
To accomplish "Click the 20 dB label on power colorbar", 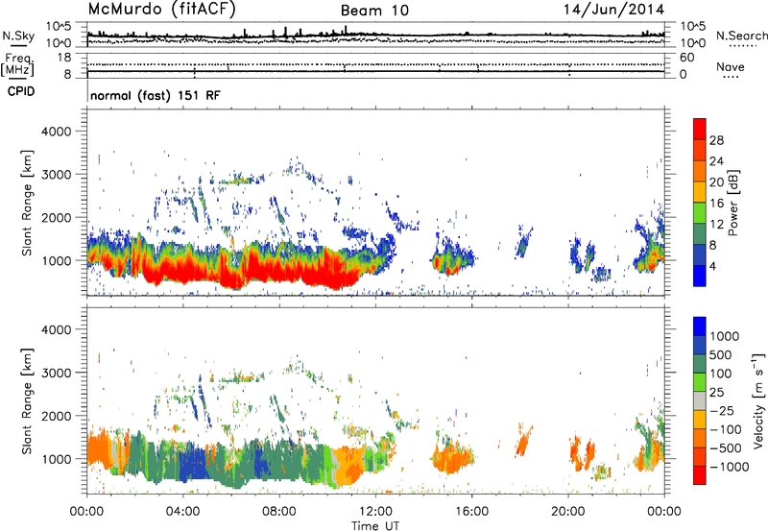I will (x=716, y=182).
